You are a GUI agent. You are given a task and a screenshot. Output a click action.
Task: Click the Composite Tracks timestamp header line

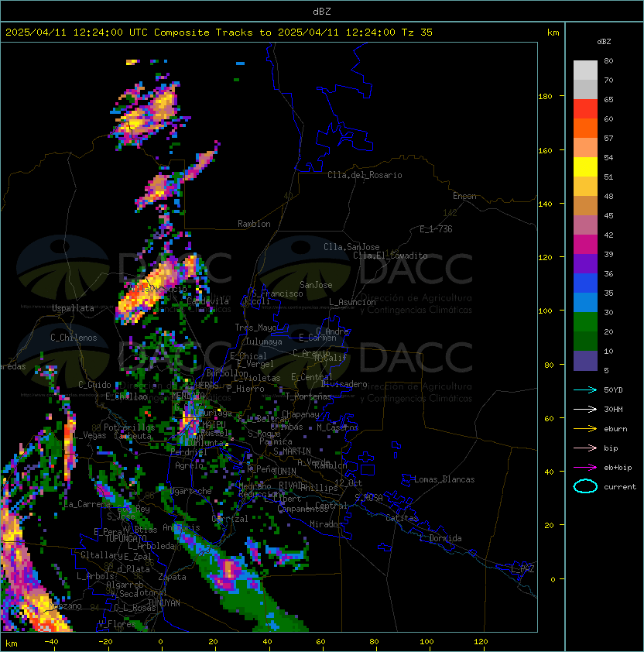(219, 33)
